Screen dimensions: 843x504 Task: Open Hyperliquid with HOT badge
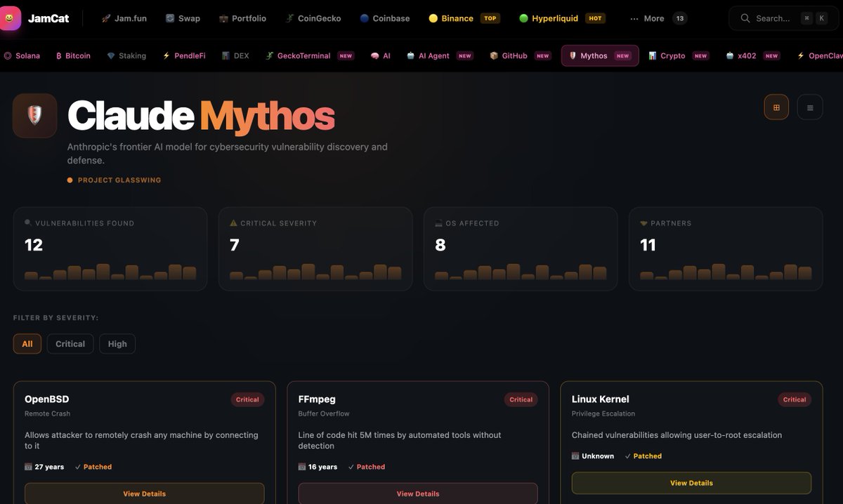[x=562, y=18]
